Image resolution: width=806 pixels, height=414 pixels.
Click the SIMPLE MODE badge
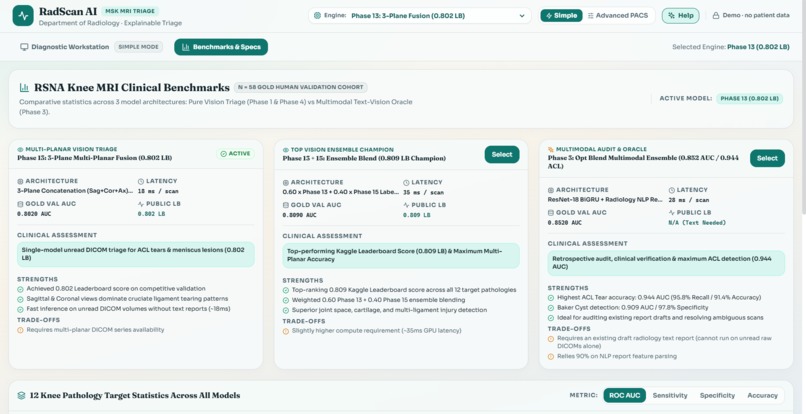pyautogui.click(x=139, y=47)
